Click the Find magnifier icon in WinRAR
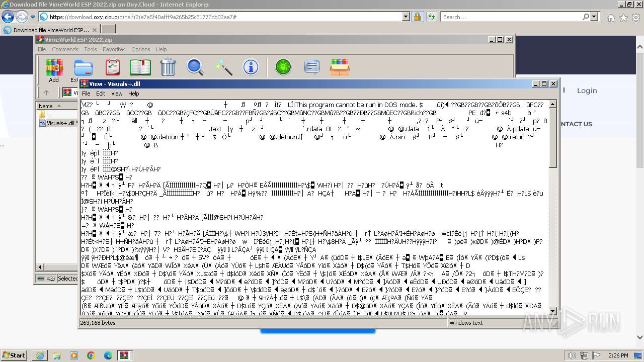 click(x=195, y=67)
